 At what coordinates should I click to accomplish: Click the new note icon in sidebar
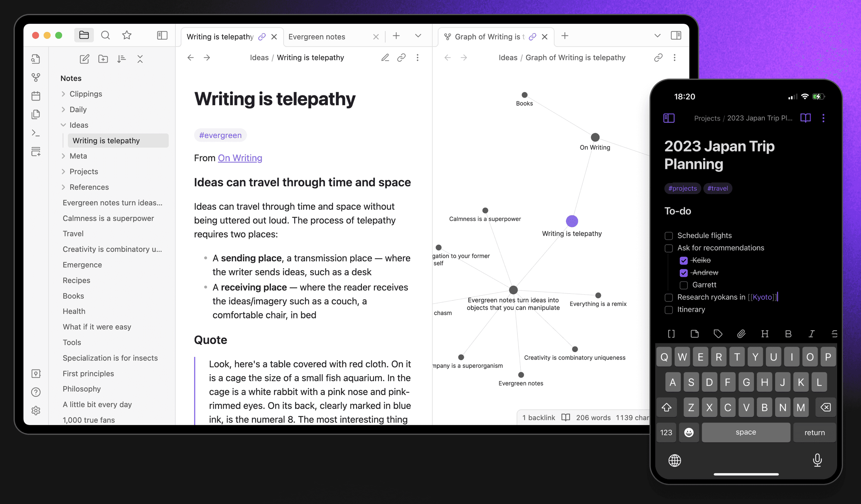84,59
